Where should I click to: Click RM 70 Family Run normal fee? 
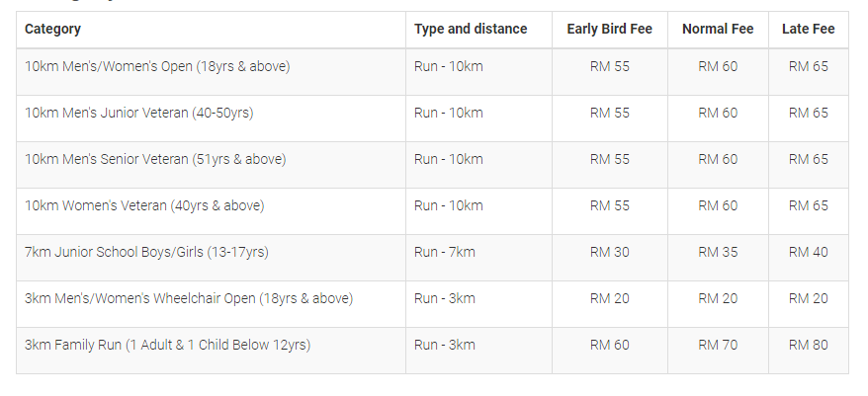coord(718,345)
